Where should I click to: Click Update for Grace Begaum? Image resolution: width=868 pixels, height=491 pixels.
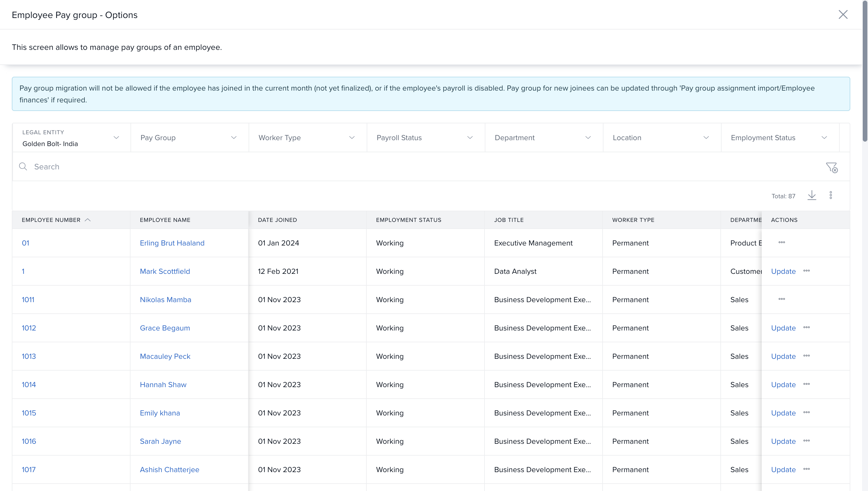[x=783, y=328]
